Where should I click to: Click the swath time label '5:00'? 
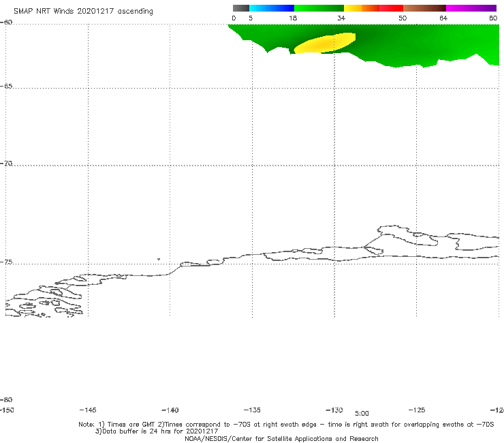pos(362,414)
